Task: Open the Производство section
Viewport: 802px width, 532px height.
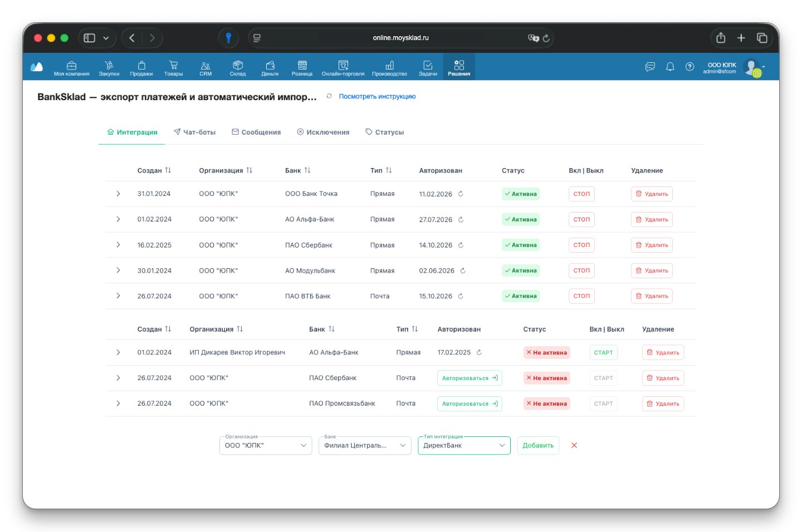Action: (390, 68)
